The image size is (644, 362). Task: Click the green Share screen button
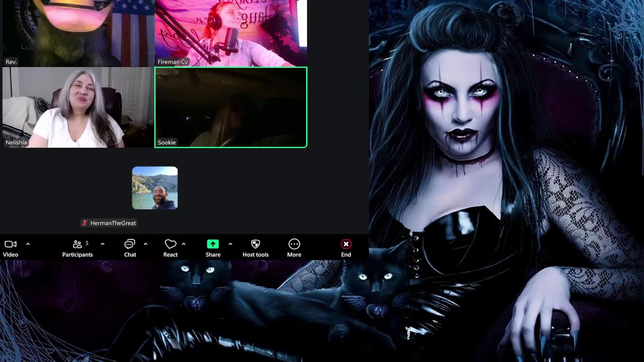[213, 248]
